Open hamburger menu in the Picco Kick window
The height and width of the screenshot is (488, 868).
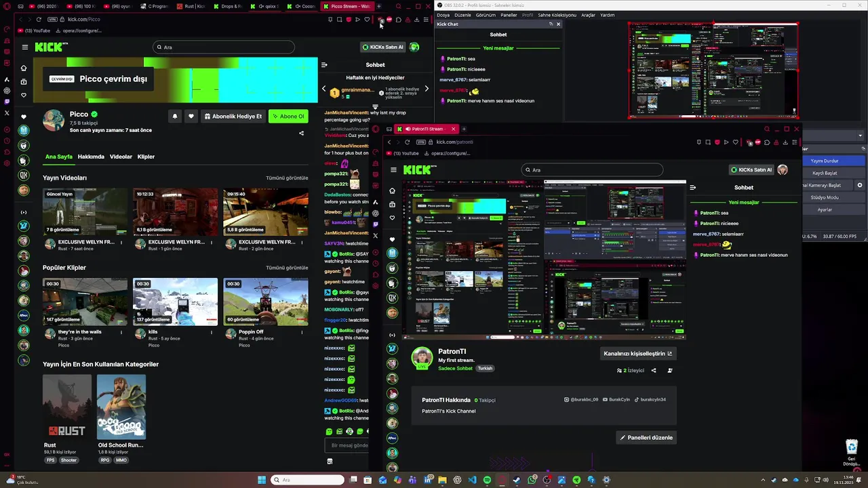click(24, 47)
